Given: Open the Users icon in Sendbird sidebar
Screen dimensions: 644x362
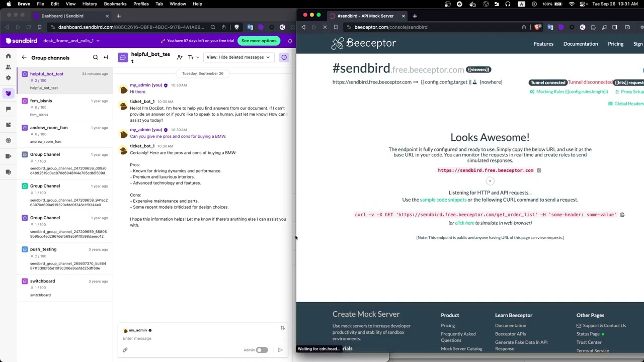Looking at the screenshot, I should (8, 67).
